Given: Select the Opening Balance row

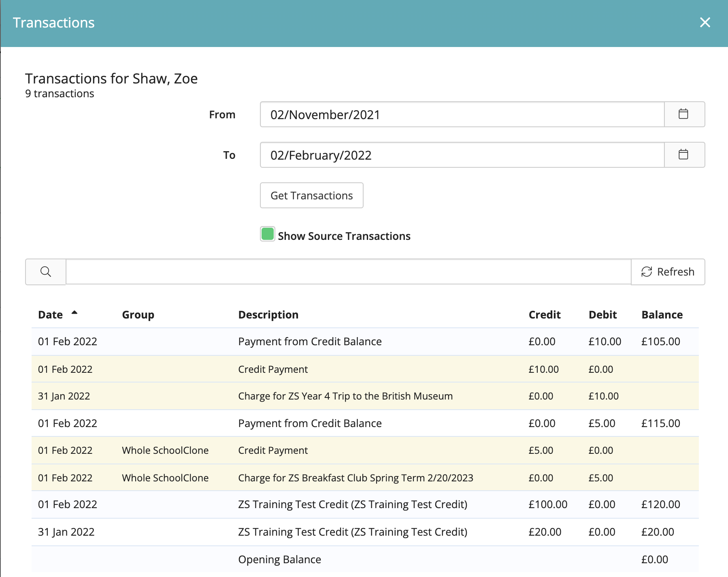Looking at the screenshot, I should (365, 560).
